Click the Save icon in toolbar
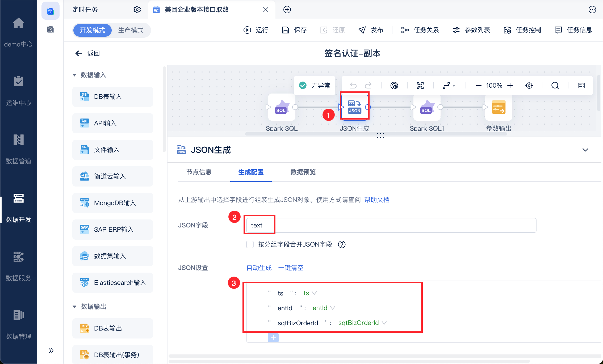Image resolution: width=603 pixels, height=364 pixels. point(285,30)
